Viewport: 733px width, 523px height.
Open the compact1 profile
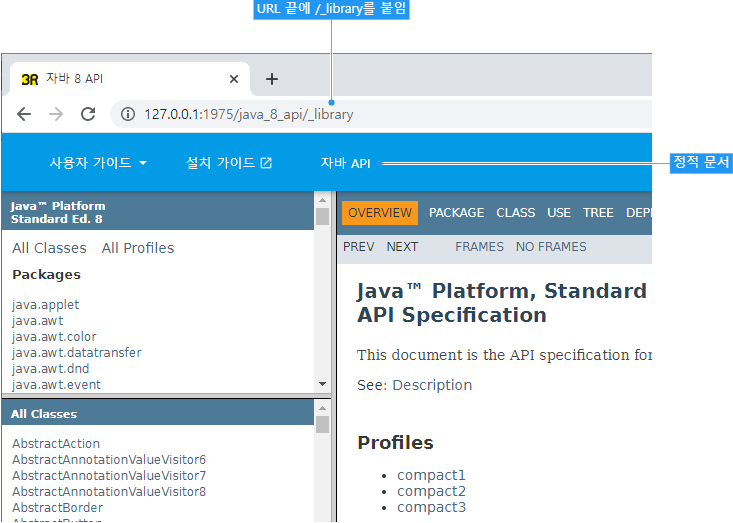coord(431,475)
